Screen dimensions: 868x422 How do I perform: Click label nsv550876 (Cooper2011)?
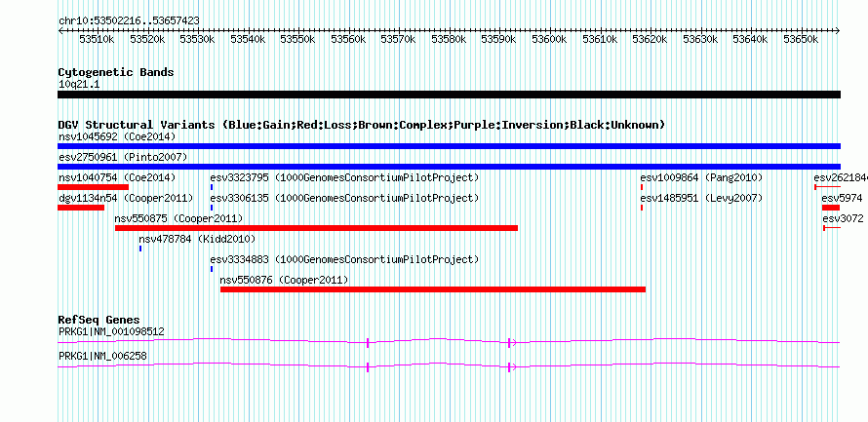coord(285,280)
